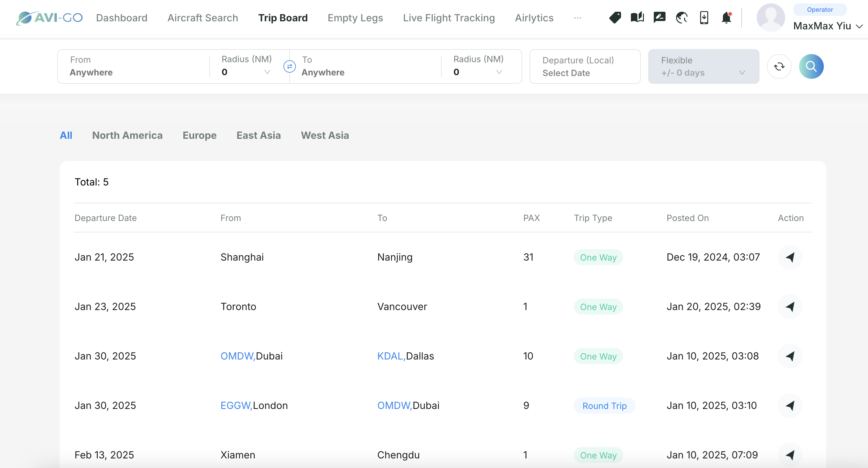Click the Jan 21, 2025 departure date
The image size is (868, 468).
[104, 257]
